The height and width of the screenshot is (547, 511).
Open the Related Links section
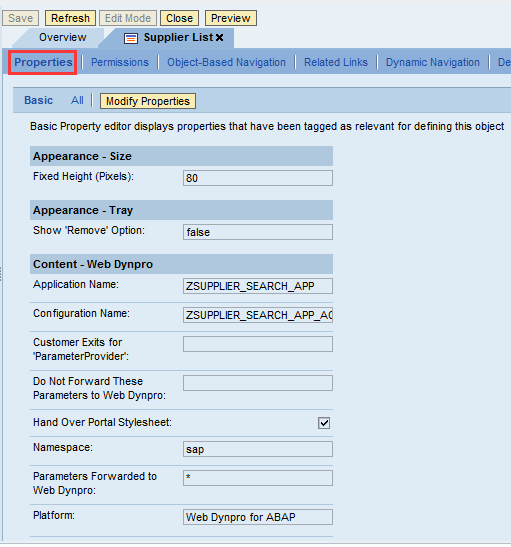[x=336, y=62]
